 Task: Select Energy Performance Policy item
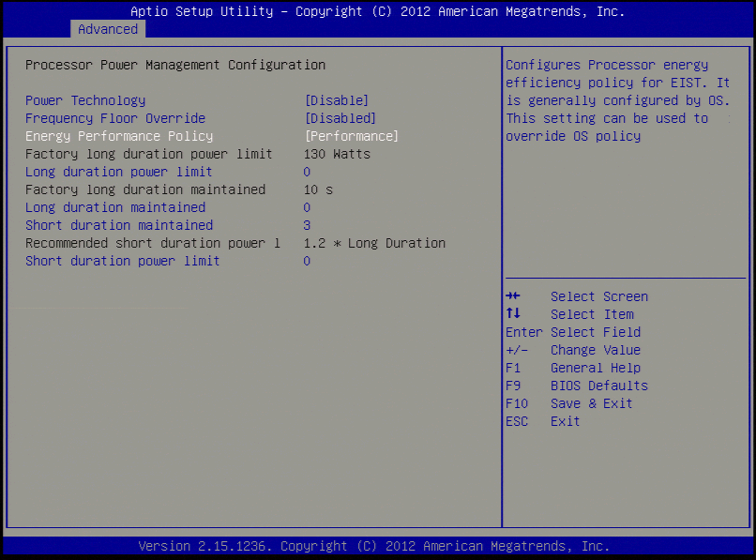(x=119, y=136)
